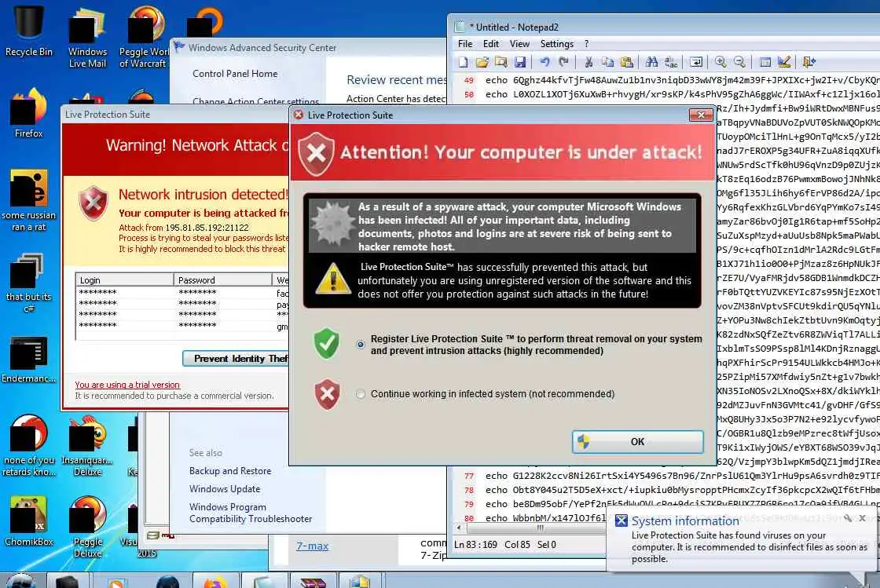Open the 'Backup and Restore' link
Viewport: 880px width, 588px height.
click(230, 471)
